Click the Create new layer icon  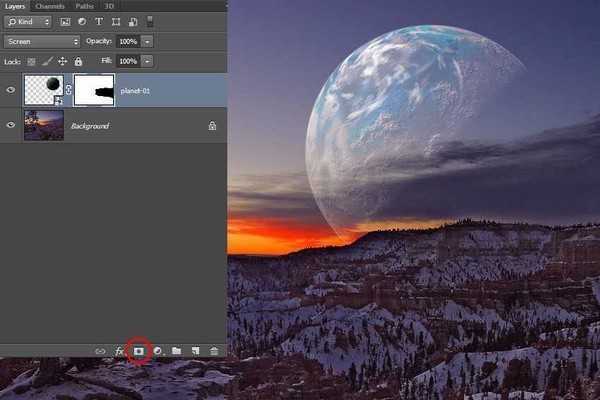point(195,351)
